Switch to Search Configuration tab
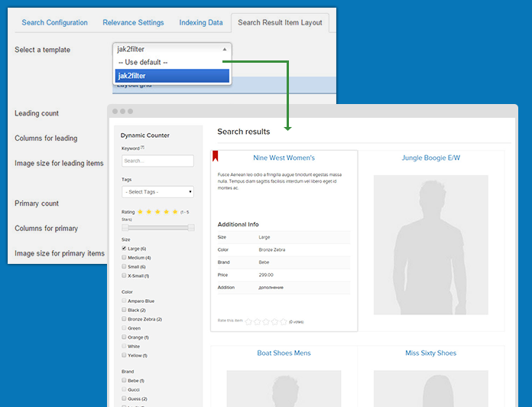The image size is (532, 407). point(54,22)
